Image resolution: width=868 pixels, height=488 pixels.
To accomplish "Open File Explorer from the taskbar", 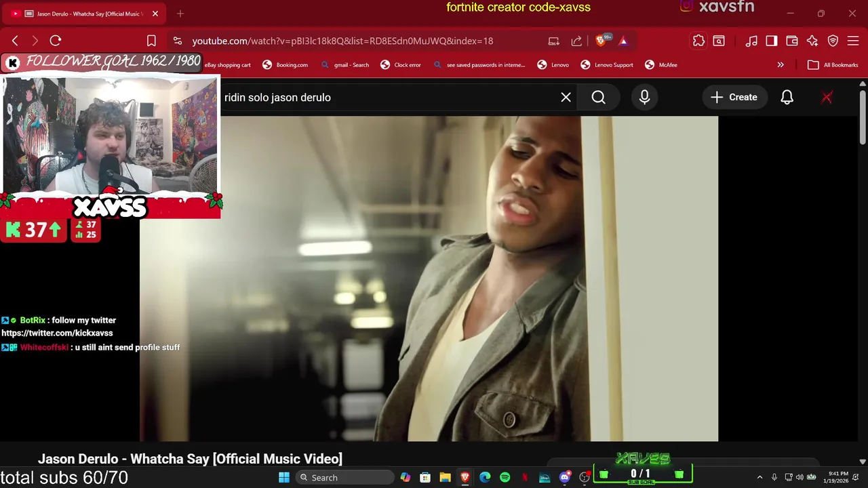I will (445, 477).
